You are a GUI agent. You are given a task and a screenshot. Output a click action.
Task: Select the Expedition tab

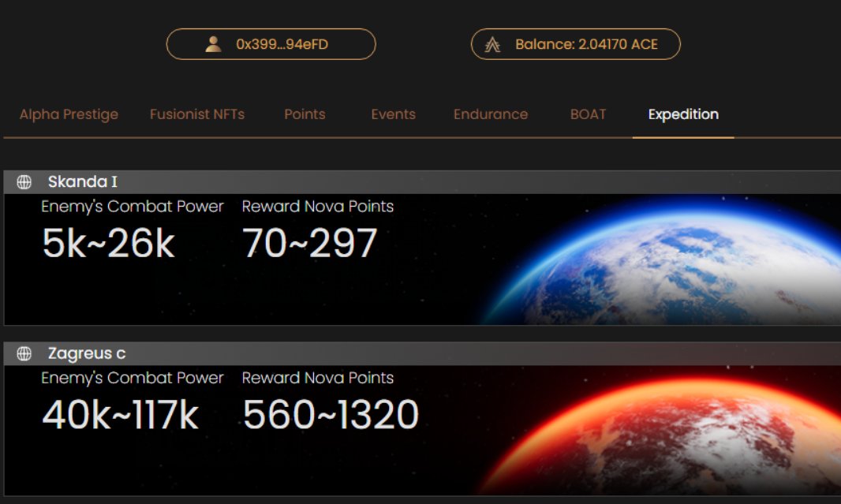tap(683, 114)
